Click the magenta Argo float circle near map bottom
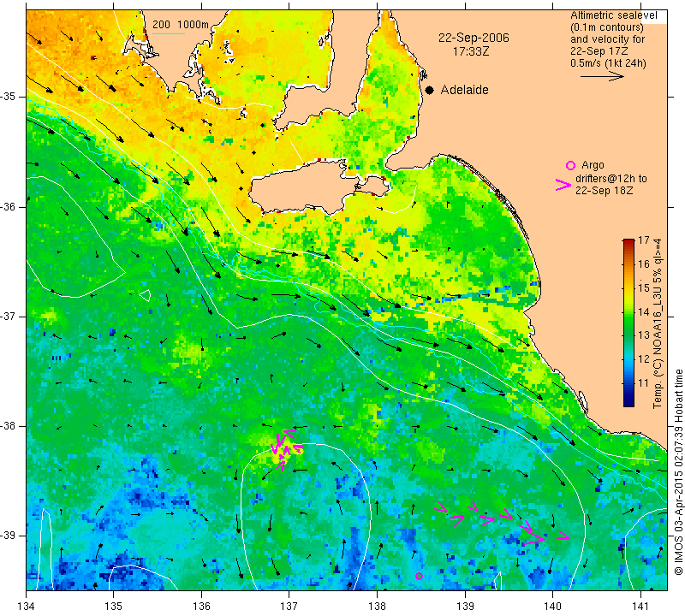The width and height of the screenshot is (685, 616). [419, 577]
